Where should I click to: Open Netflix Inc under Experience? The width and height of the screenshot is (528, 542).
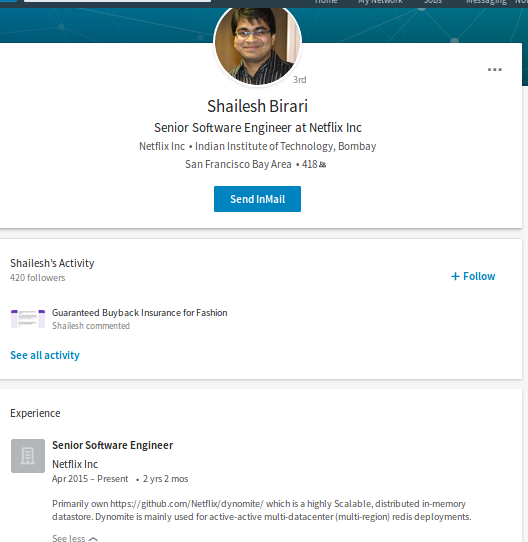pyautogui.click(x=75, y=464)
